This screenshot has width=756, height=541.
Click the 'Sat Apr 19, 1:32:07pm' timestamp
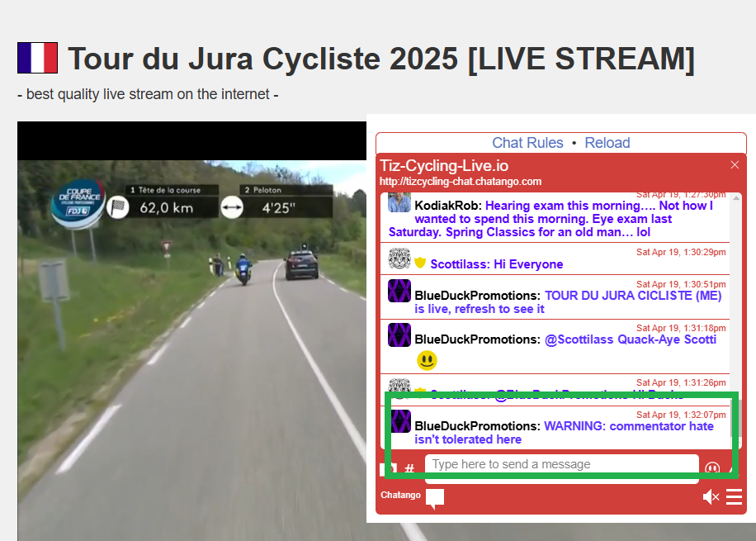681,415
